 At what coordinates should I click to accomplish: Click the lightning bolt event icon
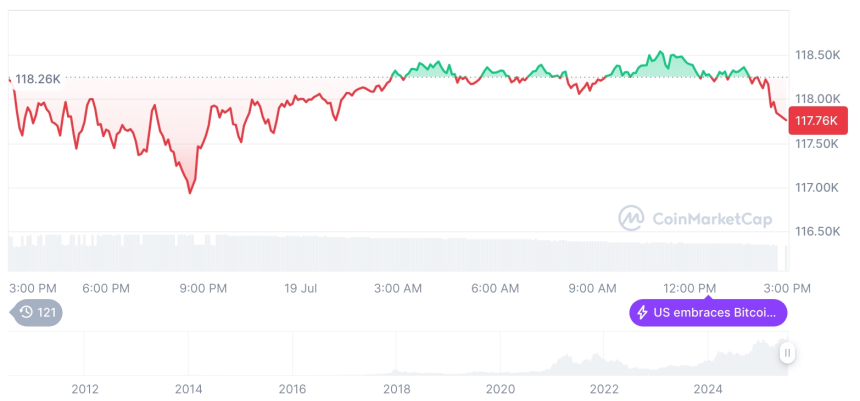(x=642, y=313)
